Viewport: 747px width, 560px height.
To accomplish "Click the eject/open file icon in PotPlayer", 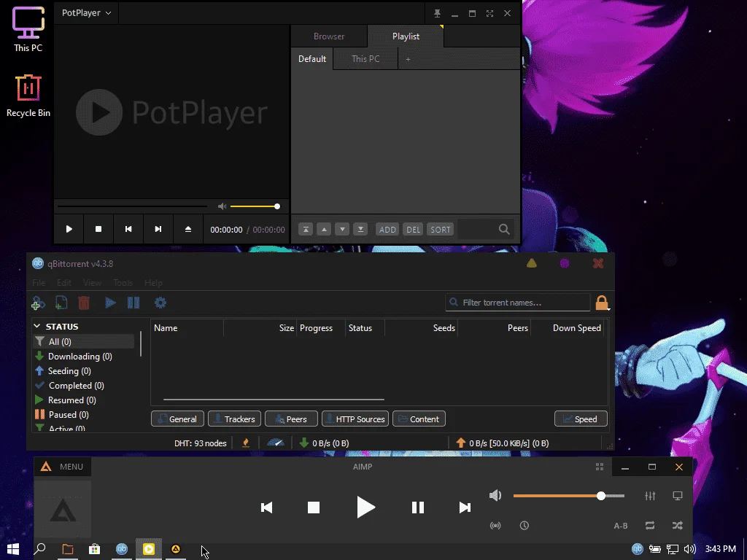I will 188,229.
